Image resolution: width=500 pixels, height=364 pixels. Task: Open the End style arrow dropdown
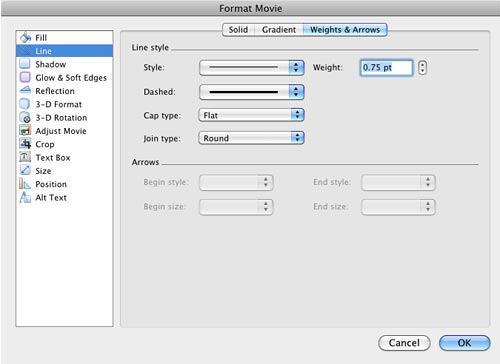[x=398, y=182]
